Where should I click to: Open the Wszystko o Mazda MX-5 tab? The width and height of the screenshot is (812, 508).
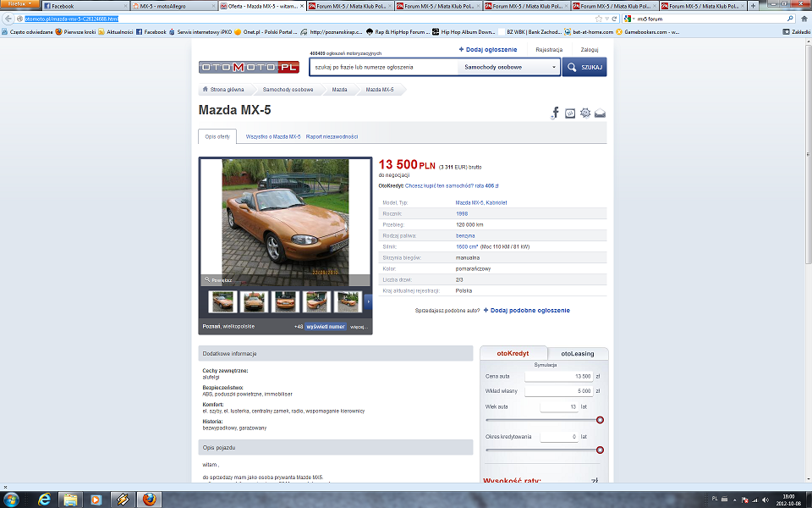(x=273, y=137)
